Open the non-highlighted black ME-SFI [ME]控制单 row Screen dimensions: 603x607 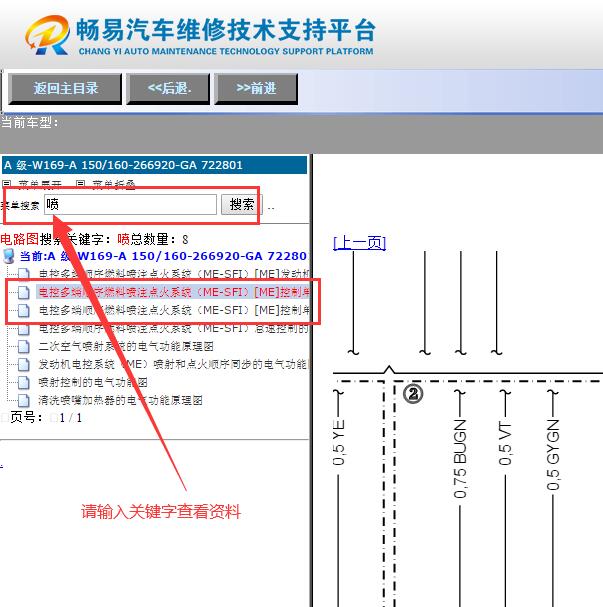click(173, 310)
